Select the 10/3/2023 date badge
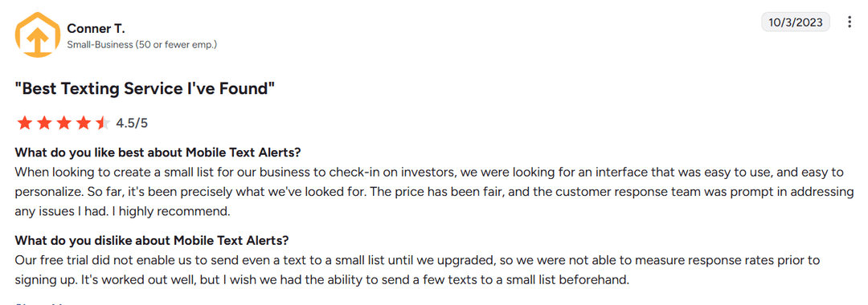The image size is (868, 305). [x=796, y=22]
